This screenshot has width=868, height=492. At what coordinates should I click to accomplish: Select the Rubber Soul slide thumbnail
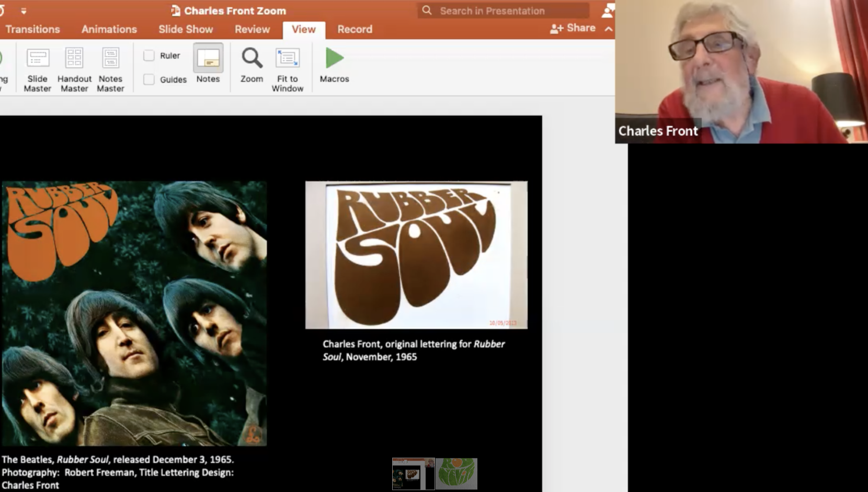(x=413, y=474)
